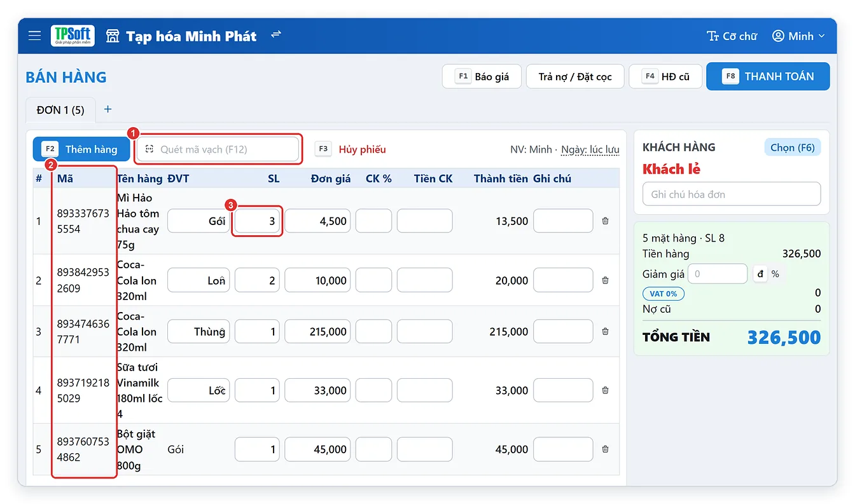Delete the Bột giặt OMO row
This screenshot has width=855, height=504.
605,449
